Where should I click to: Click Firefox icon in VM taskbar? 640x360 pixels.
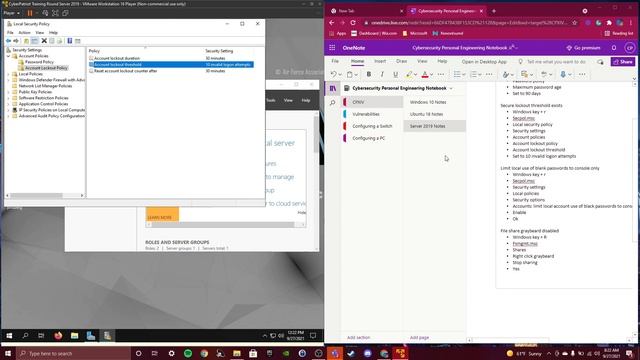[58, 336]
